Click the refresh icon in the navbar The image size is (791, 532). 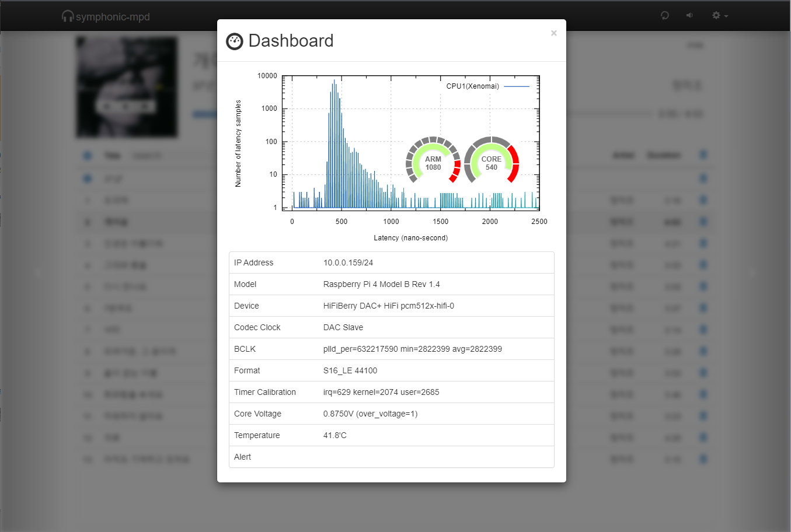click(665, 15)
